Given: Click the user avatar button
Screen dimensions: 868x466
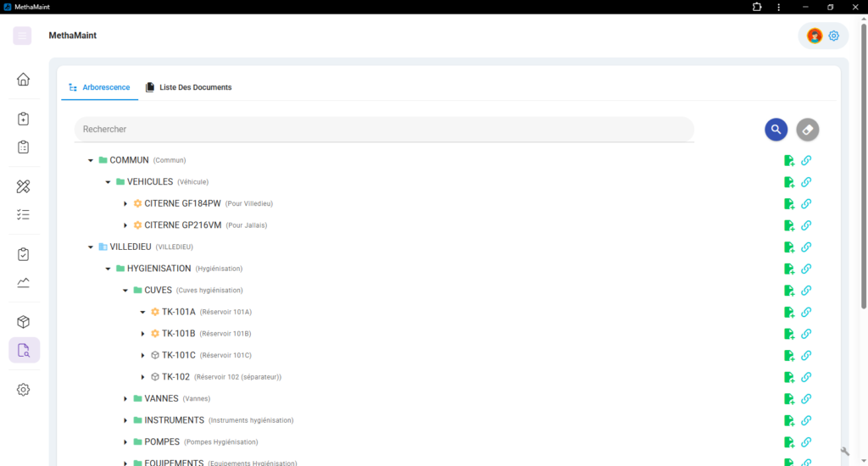Looking at the screenshot, I should [x=815, y=36].
